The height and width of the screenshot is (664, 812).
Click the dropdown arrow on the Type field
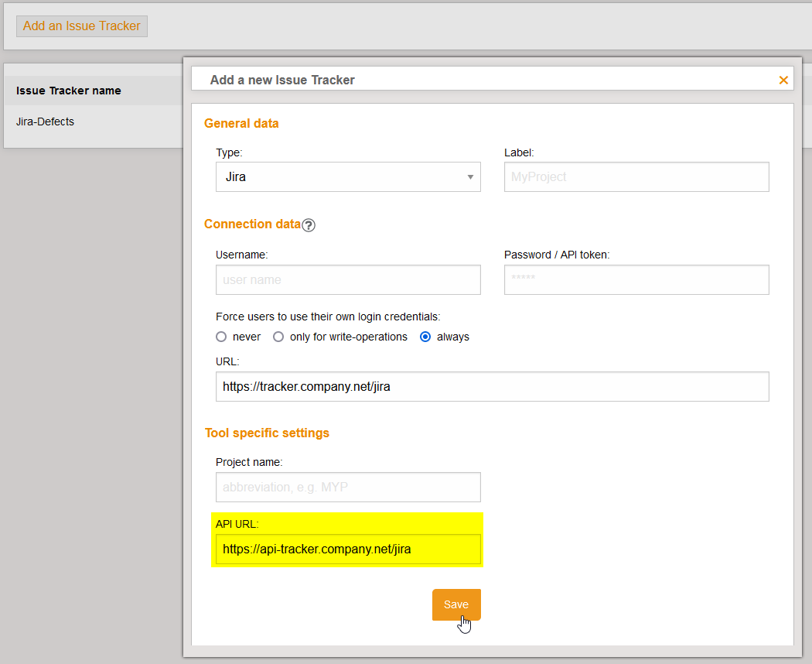coord(469,176)
